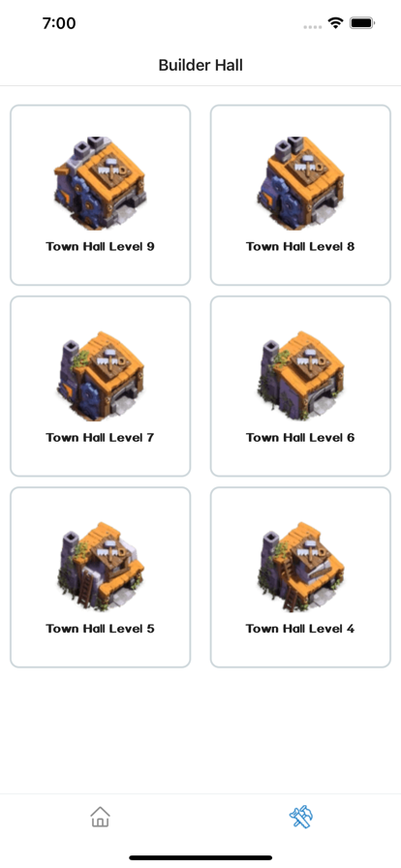Viewport: 401px width, 868px height.
Task: Tap the home indicator bar at bottom
Action: (200, 857)
